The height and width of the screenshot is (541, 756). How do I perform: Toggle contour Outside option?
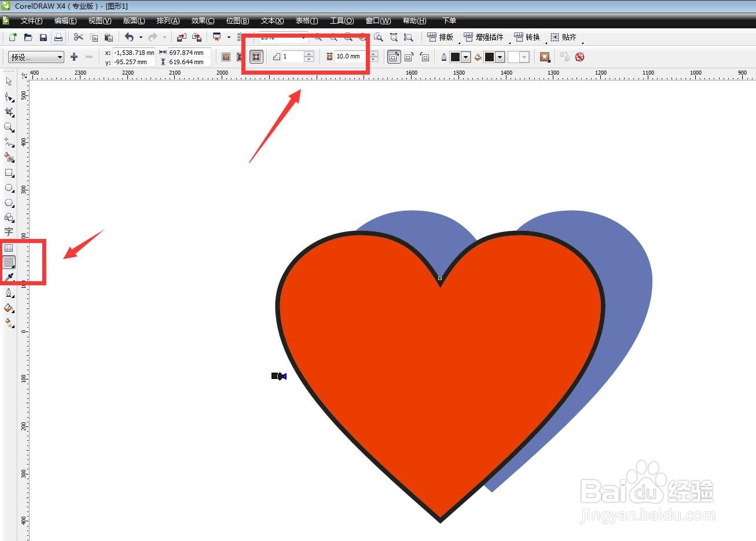[256, 57]
